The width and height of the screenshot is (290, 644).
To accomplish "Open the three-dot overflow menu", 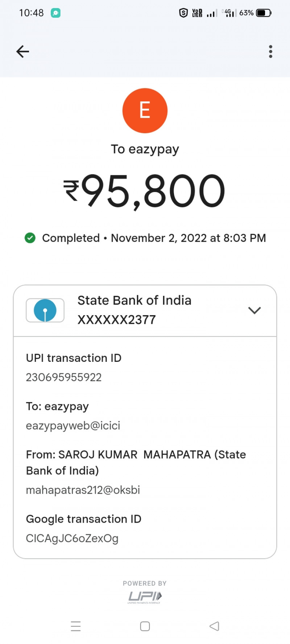I will (x=270, y=51).
